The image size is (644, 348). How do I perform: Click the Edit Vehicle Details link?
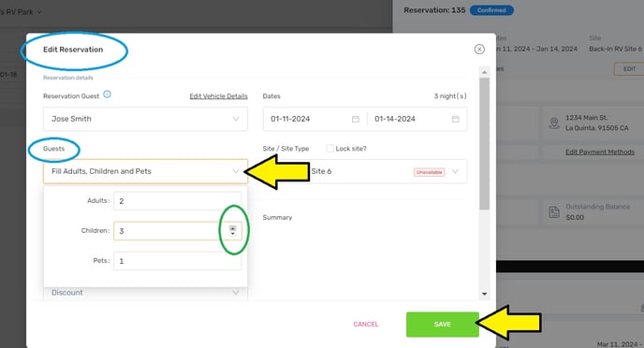pos(218,96)
